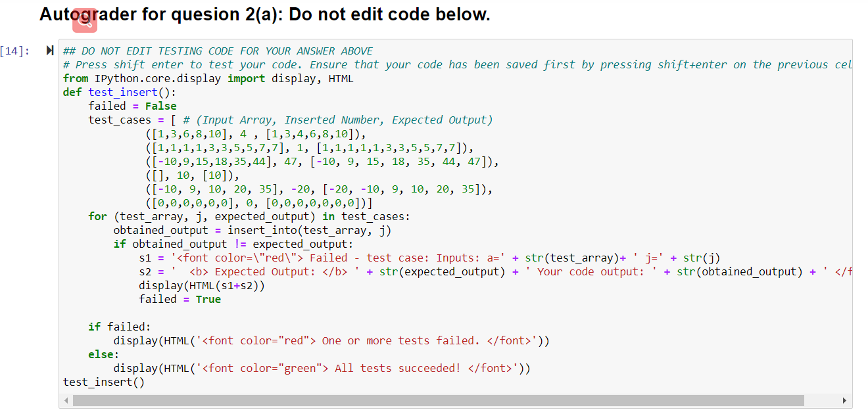The image size is (868, 414).
Task: Select the cell execution count [14] label
Action: pyautogui.click(x=14, y=51)
